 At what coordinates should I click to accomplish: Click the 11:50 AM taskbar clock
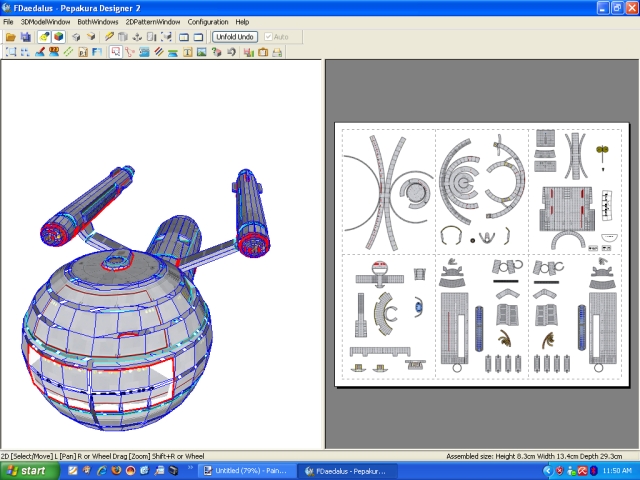tap(617, 471)
